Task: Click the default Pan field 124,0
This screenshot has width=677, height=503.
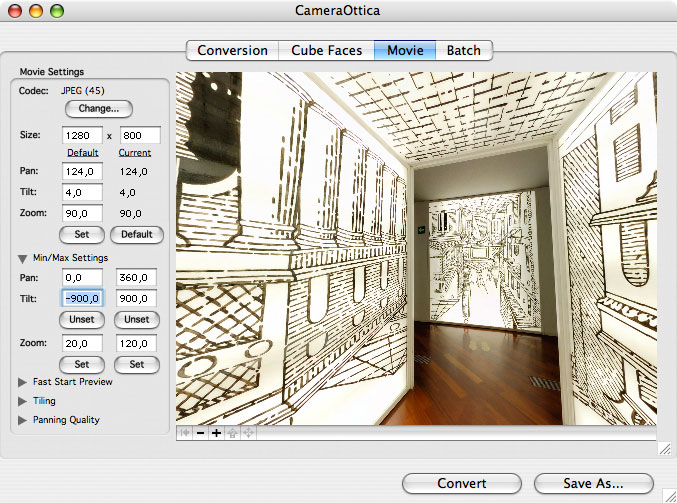Action: pyautogui.click(x=82, y=171)
